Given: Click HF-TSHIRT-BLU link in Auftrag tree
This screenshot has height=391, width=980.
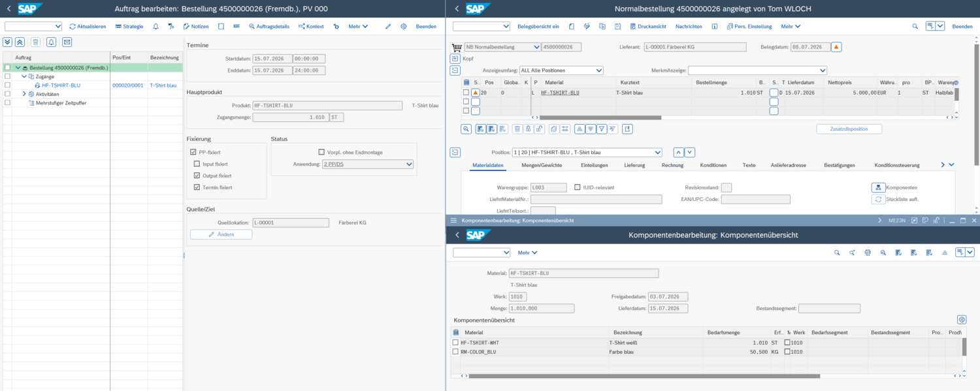Looking at the screenshot, I should pyautogui.click(x=61, y=85).
